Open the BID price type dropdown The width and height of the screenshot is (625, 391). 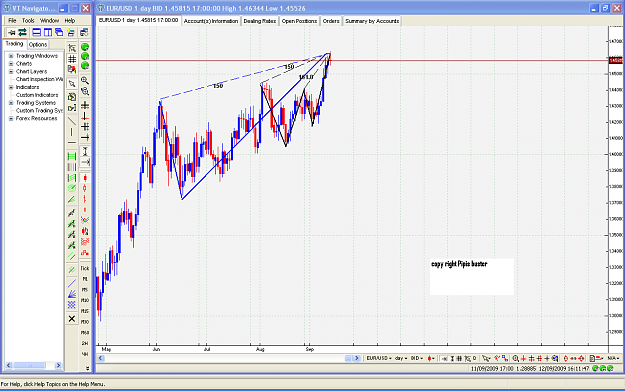coord(417,358)
